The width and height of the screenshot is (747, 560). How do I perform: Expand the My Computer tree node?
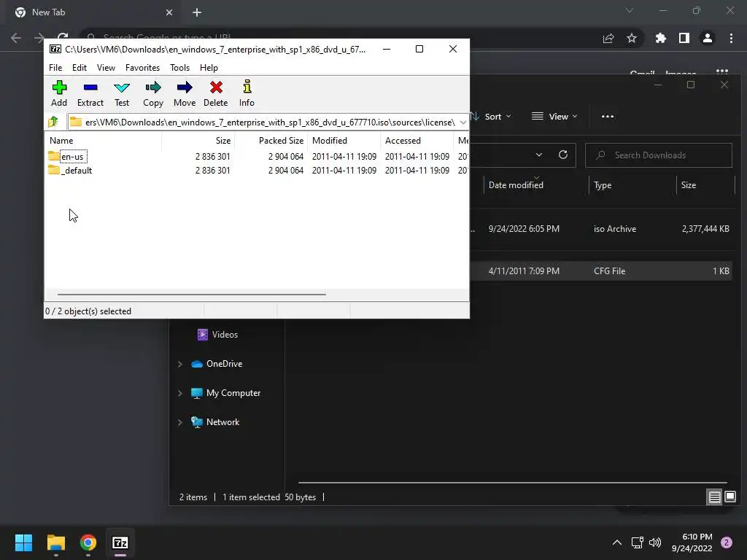point(180,393)
